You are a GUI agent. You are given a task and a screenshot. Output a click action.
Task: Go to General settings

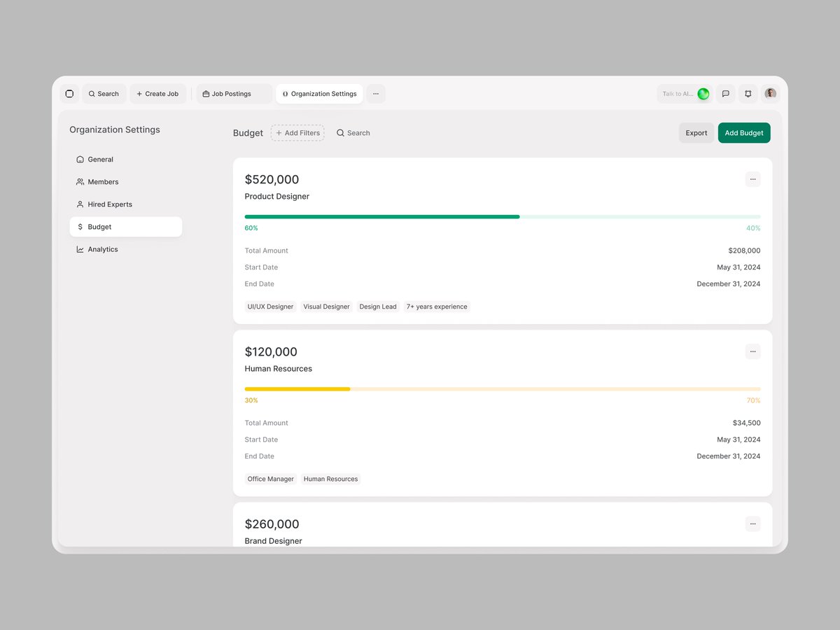pyautogui.click(x=126, y=160)
